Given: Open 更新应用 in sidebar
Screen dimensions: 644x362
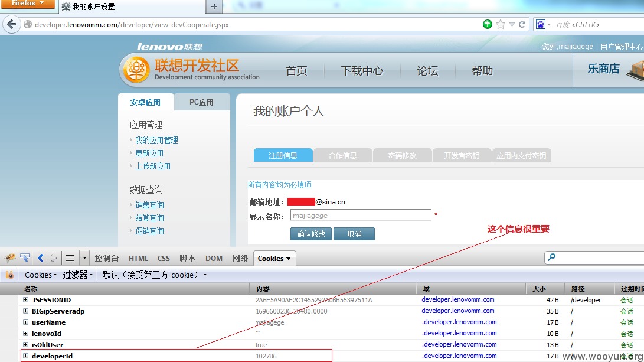Looking at the screenshot, I should [149, 154].
